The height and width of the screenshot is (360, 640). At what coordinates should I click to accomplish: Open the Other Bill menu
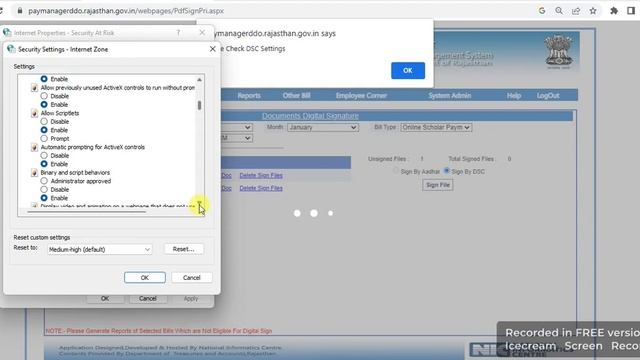[x=297, y=96]
